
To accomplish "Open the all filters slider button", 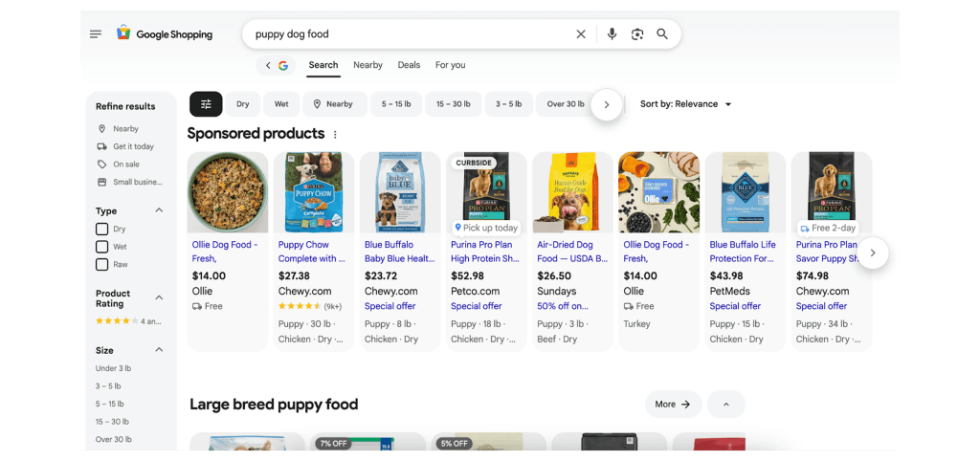I will tap(206, 104).
